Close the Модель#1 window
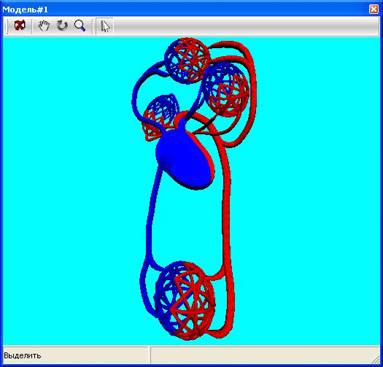Image resolution: width=383 pixels, height=367 pixels. 374,9
